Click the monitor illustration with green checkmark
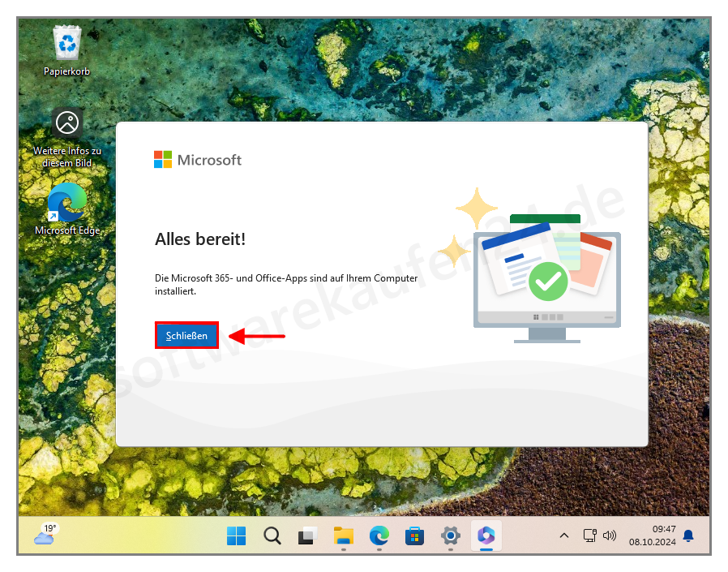The height and width of the screenshot is (572, 728). (546, 282)
